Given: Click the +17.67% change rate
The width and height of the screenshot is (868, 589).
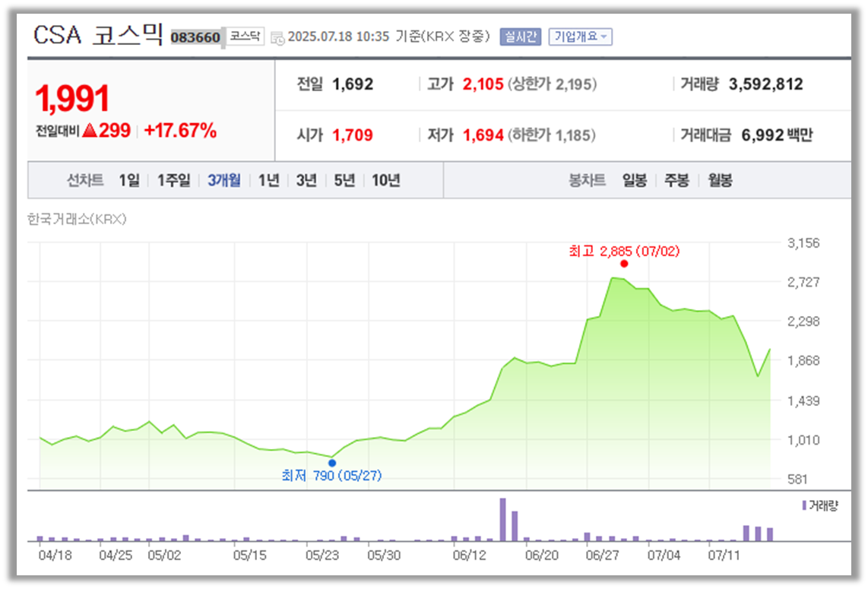Looking at the screenshot, I should click(x=180, y=131).
